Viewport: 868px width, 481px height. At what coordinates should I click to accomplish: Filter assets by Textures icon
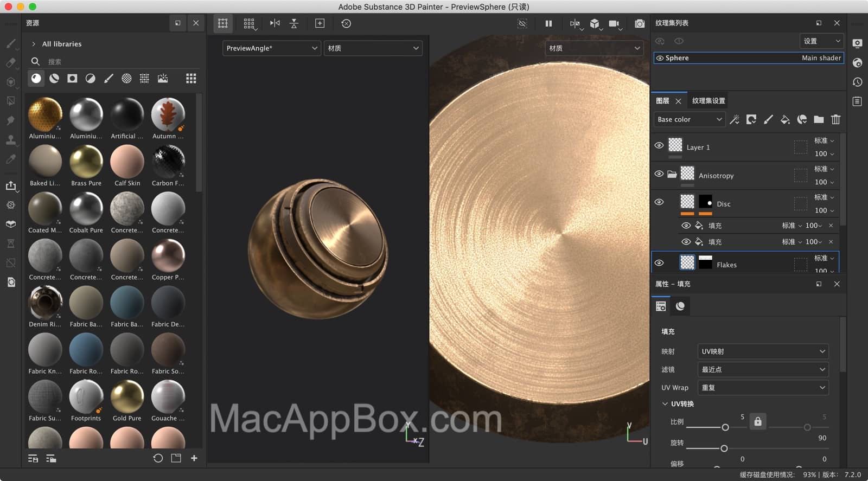point(144,78)
